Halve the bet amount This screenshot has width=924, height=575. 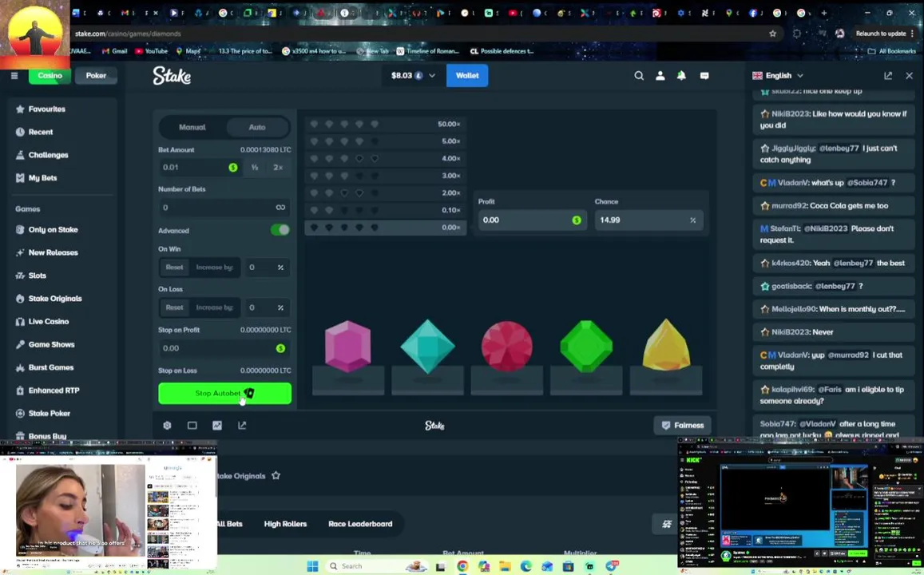pos(255,168)
